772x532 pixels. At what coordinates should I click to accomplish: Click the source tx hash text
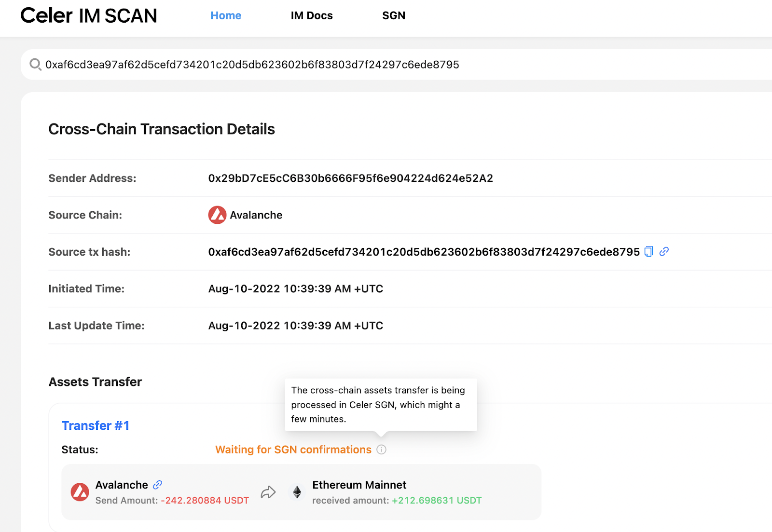(424, 252)
